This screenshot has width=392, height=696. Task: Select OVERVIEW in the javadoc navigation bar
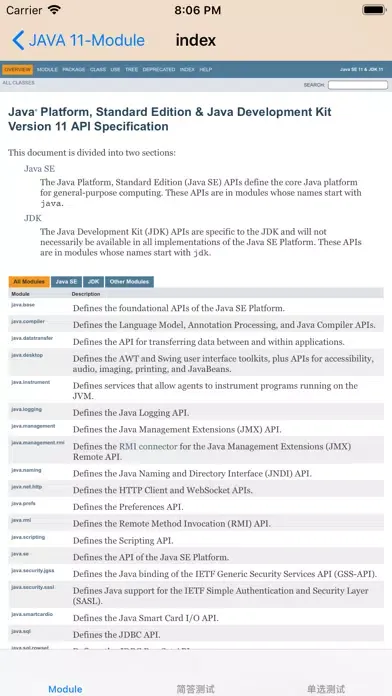coord(17,70)
